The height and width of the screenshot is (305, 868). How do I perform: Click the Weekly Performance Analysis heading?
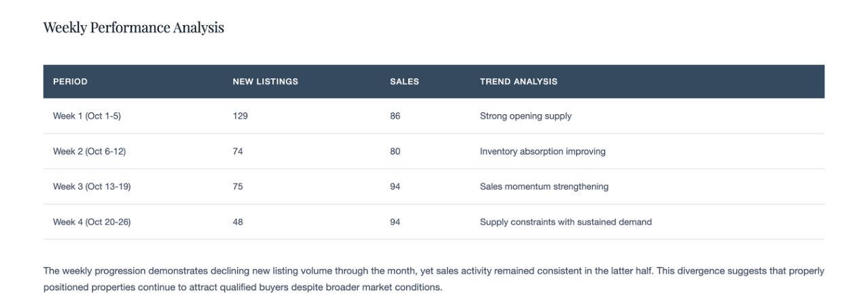click(x=134, y=28)
